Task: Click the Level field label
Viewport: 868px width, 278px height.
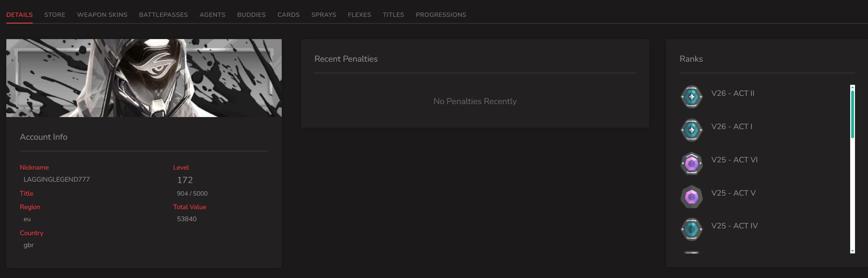Action: (x=181, y=167)
